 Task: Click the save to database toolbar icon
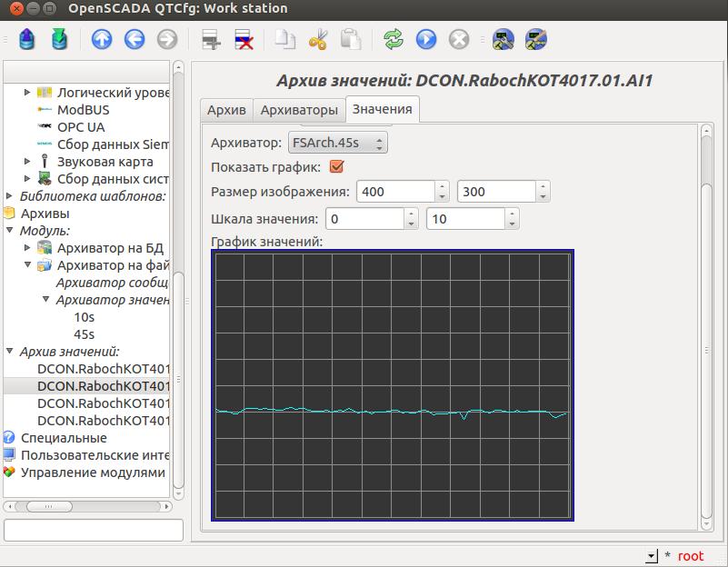(x=60, y=39)
